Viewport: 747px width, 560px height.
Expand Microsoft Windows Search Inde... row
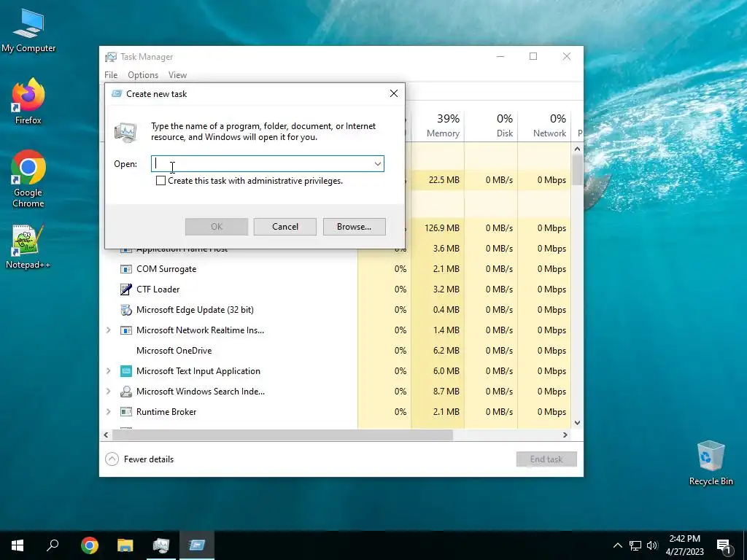108,392
